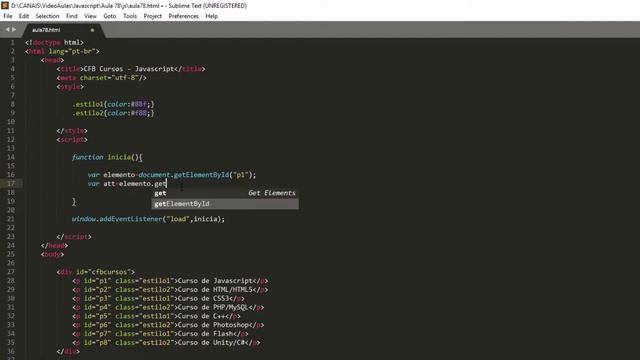Open the Project menu
Image resolution: width=640 pixels, height=360 pixels.
153,16
